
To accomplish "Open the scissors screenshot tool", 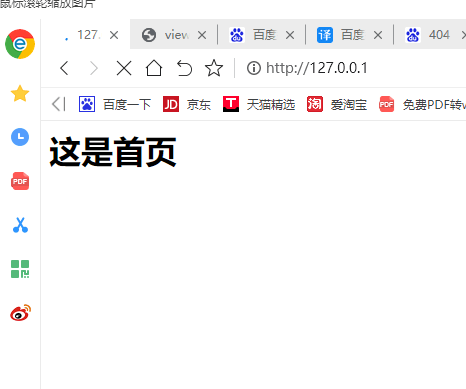I will pos(20,225).
